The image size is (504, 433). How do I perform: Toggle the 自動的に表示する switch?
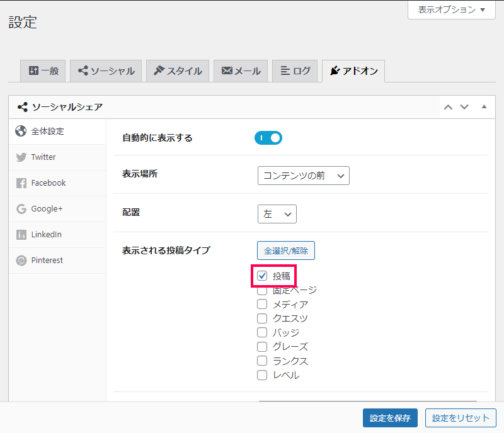pos(268,138)
